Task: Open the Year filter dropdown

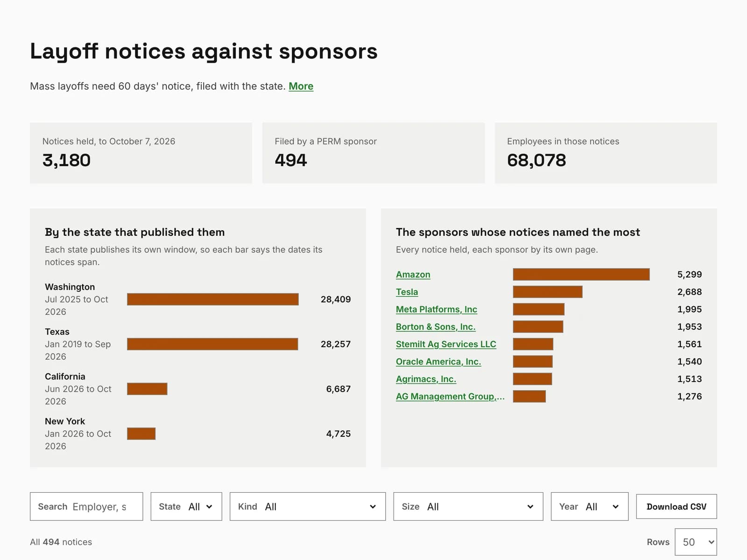Action: (x=590, y=506)
